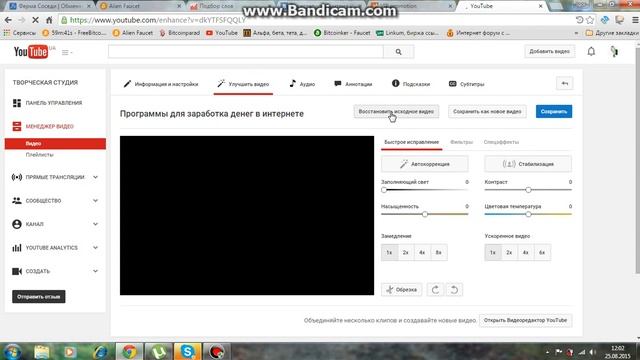The image size is (640, 360).
Task: Apply Автокоррекция
Action: [x=425, y=164]
